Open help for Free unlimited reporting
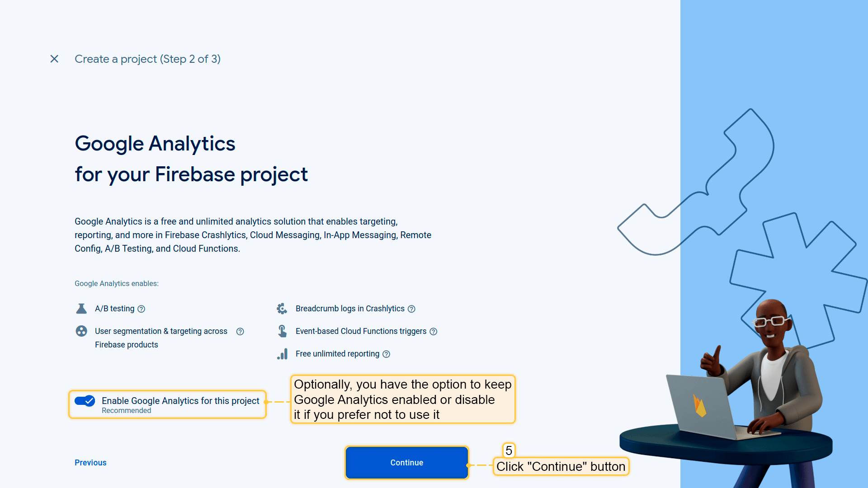The width and height of the screenshot is (868, 488). click(x=386, y=354)
